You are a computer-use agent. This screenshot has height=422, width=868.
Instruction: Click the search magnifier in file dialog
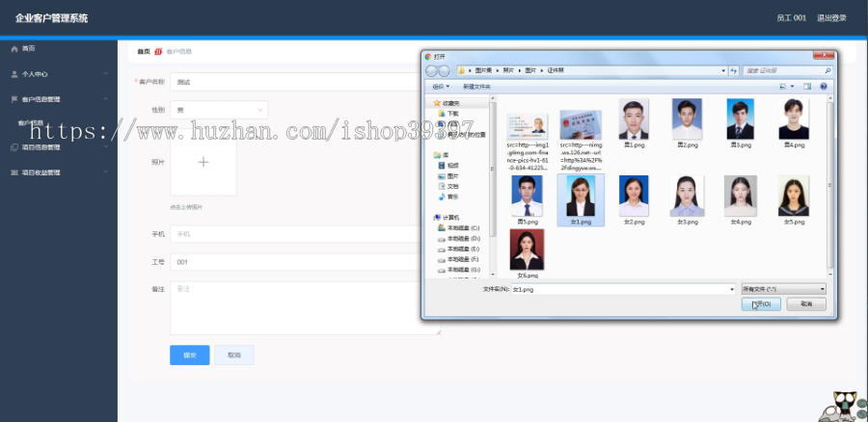click(x=827, y=70)
